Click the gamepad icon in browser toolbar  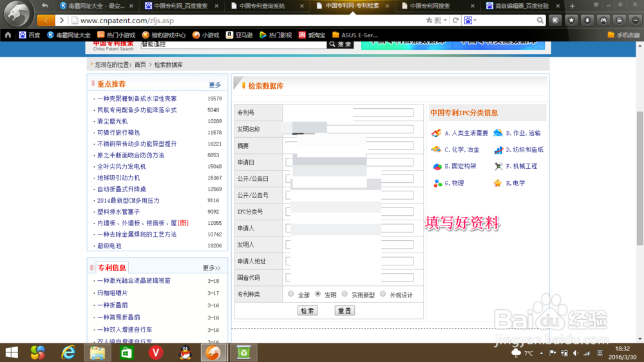tap(603, 20)
